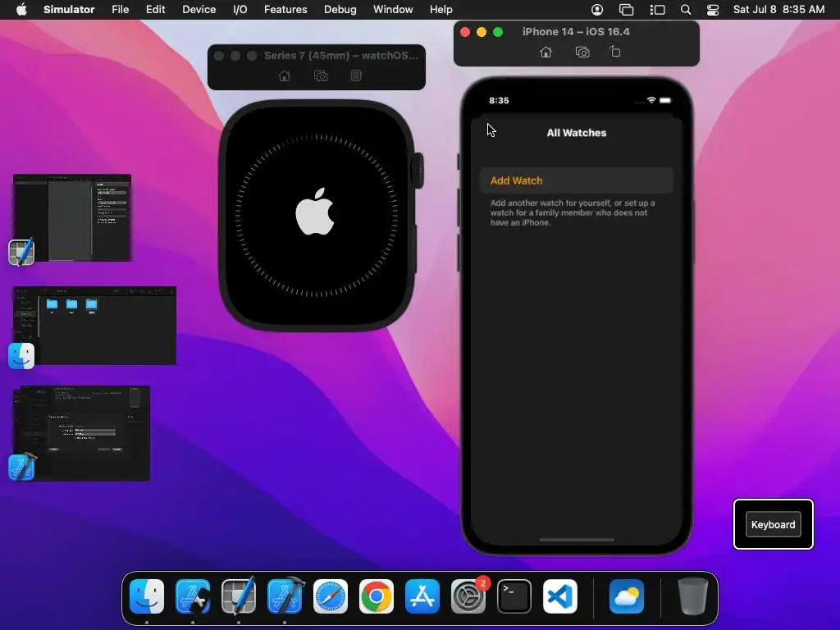Minimize the iPhone 14 simulator window

pyautogui.click(x=482, y=32)
